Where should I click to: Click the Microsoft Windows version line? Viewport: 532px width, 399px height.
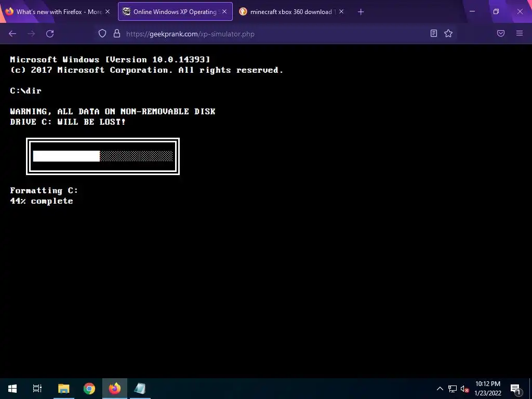(x=110, y=59)
